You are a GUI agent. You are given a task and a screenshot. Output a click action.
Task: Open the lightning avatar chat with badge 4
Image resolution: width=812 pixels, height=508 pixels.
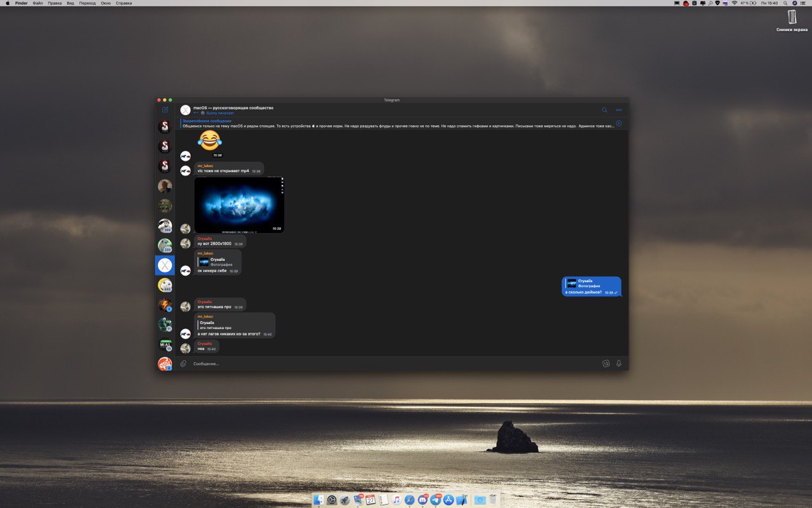coord(165,305)
